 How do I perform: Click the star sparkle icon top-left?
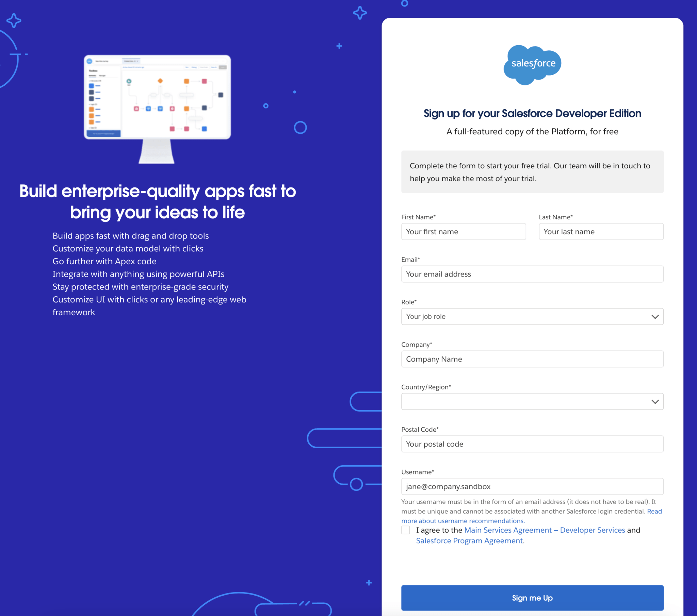tap(14, 21)
